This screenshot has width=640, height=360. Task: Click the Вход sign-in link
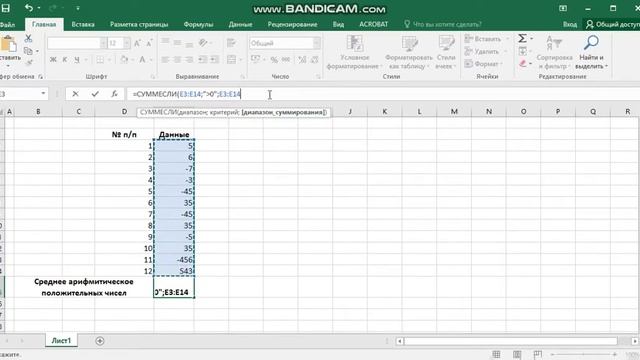570,24
